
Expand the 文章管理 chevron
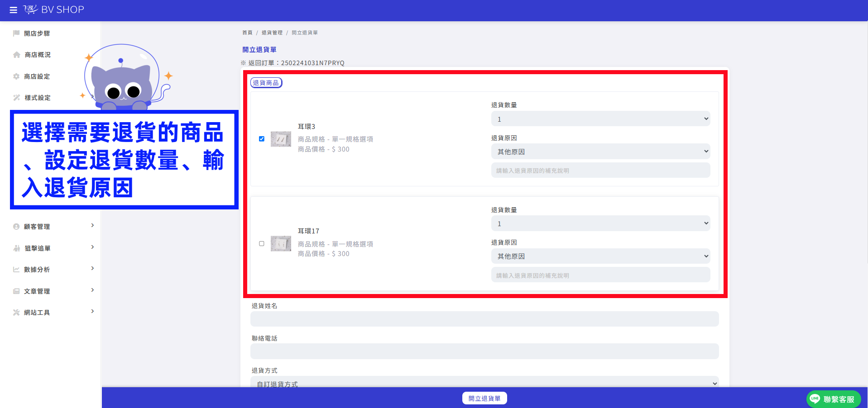tap(92, 290)
